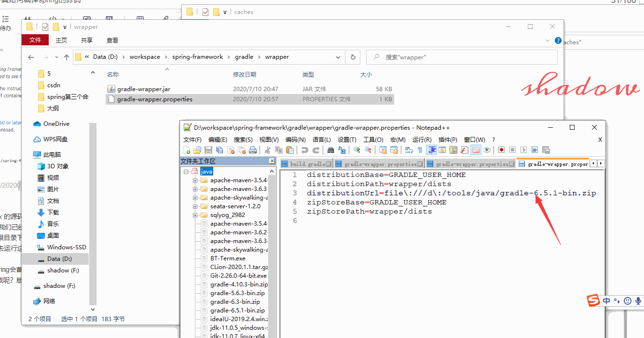The image size is (644, 338).
Task: Open the 查看 ribbon tab in Explorer
Action: (112, 41)
